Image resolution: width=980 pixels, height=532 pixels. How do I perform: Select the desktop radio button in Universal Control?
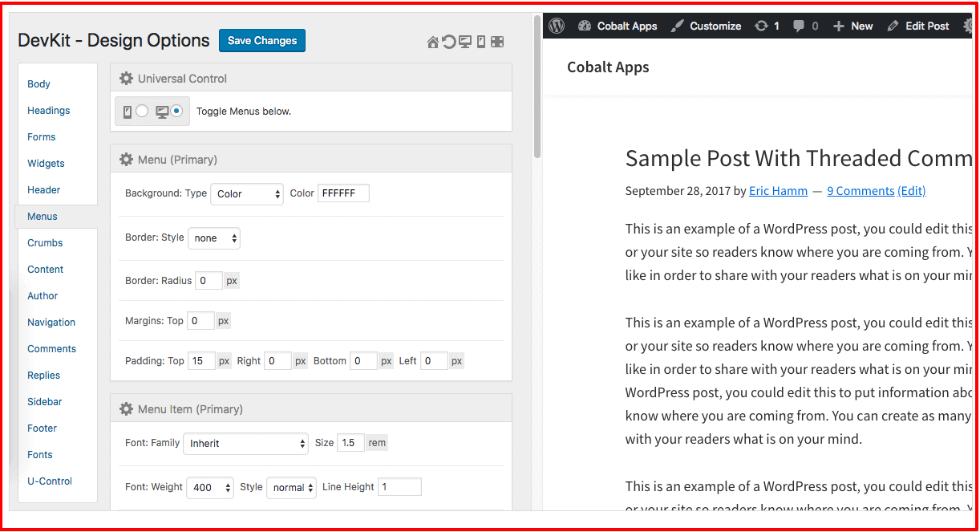pyautogui.click(x=176, y=112)
